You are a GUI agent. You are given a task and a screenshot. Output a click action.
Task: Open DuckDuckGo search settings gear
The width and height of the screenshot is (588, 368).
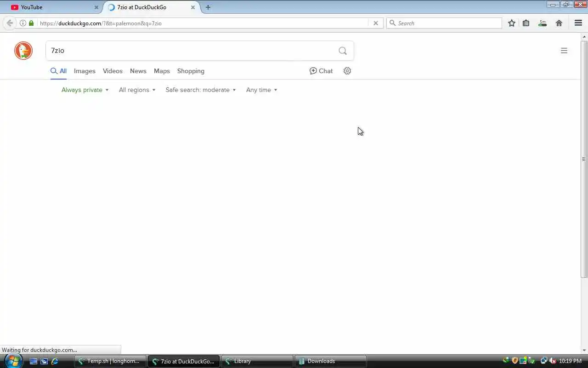(x=347, y=71)
